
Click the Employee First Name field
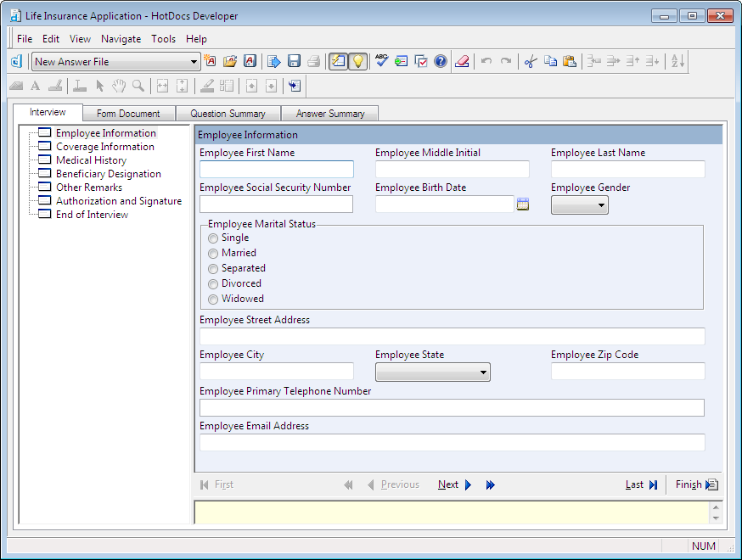click(277, 170)
